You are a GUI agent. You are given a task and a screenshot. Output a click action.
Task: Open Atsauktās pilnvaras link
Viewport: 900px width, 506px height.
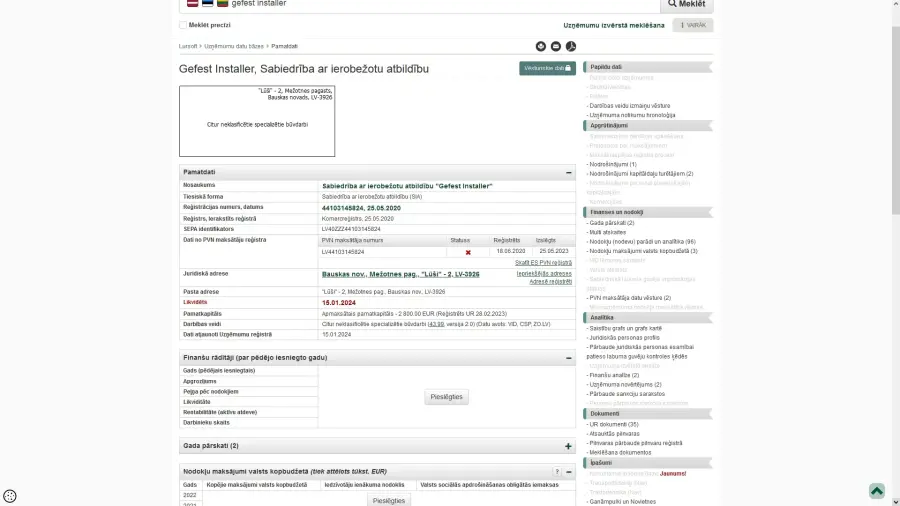pos(614,434)
